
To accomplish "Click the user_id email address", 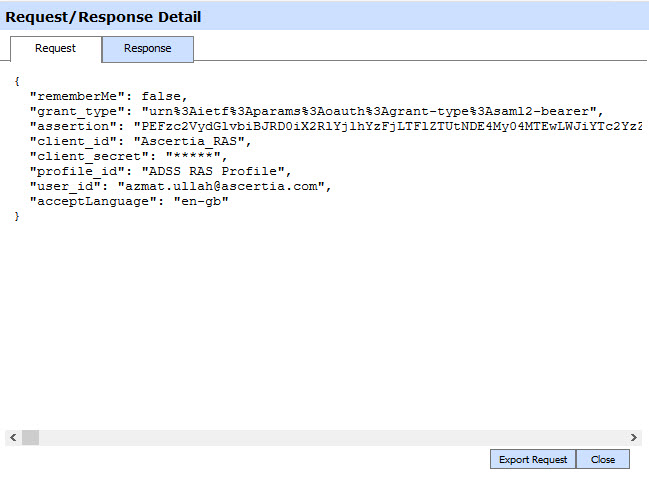I will (x=223, y=186).
